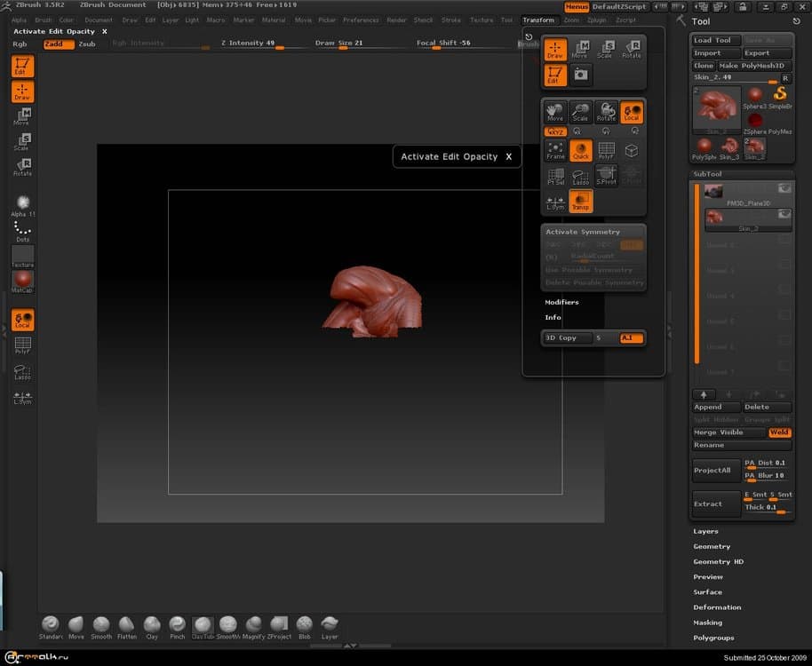Choose the Flatten brush
The height and width of the screenshot is (666, 812).
(126, 624)
